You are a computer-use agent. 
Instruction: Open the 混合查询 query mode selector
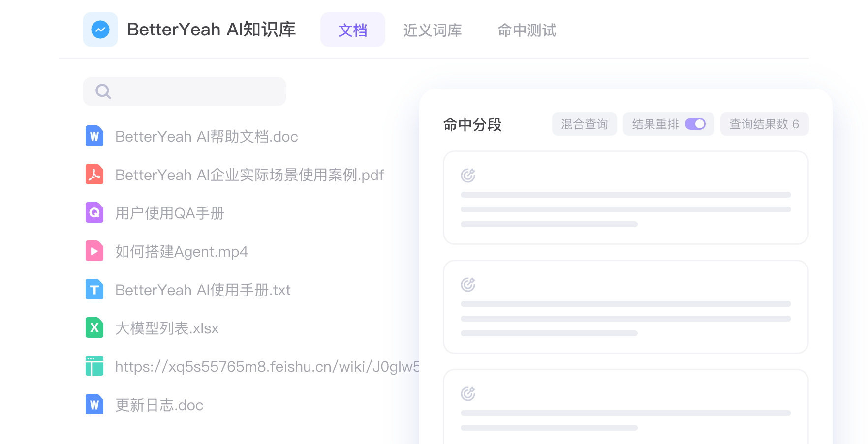coord(584,124)
